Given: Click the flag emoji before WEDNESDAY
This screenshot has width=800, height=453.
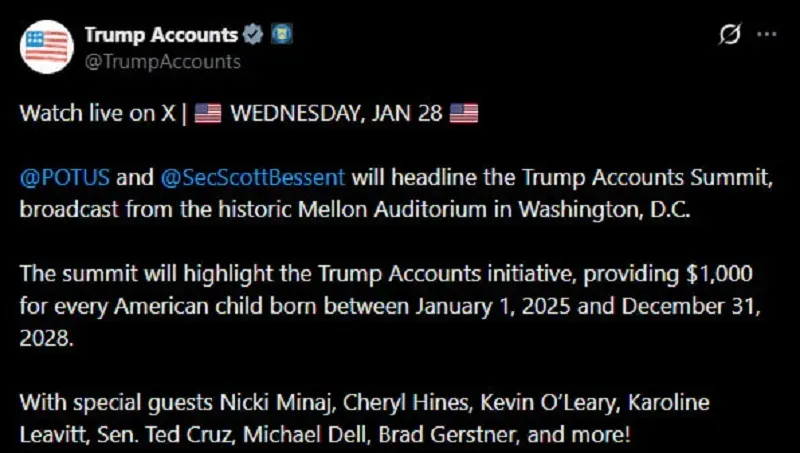Looking at the screenshot, I should (x=207, y=113).
